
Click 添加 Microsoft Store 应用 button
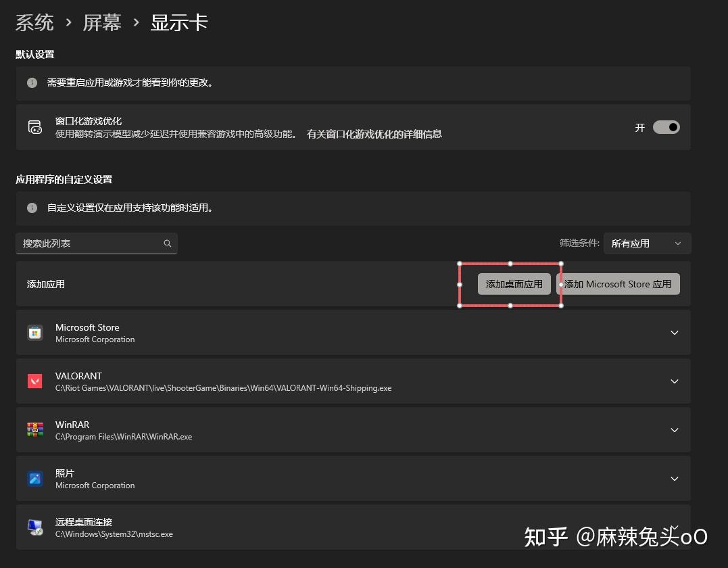[x=618, y=284]
